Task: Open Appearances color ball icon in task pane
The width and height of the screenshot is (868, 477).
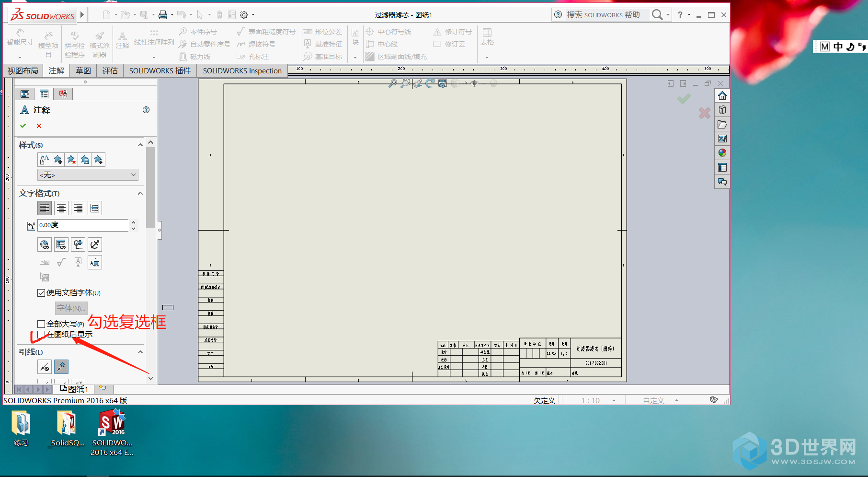Action: pos(722,153)
